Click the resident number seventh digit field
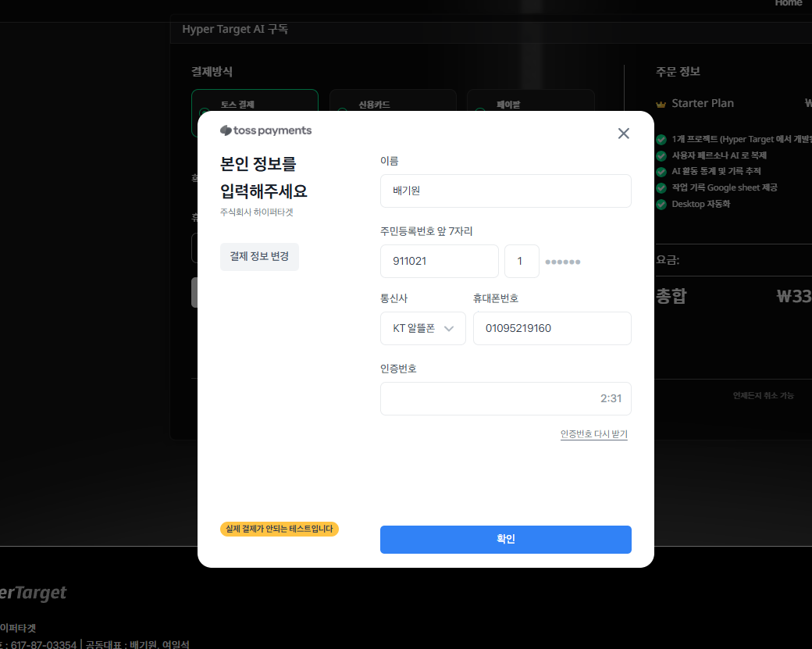 522,261
